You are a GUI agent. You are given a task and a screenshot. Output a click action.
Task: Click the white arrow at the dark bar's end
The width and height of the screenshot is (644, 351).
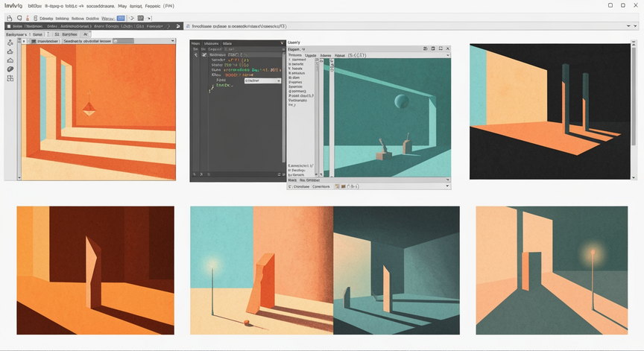click(x=178, y=26)
